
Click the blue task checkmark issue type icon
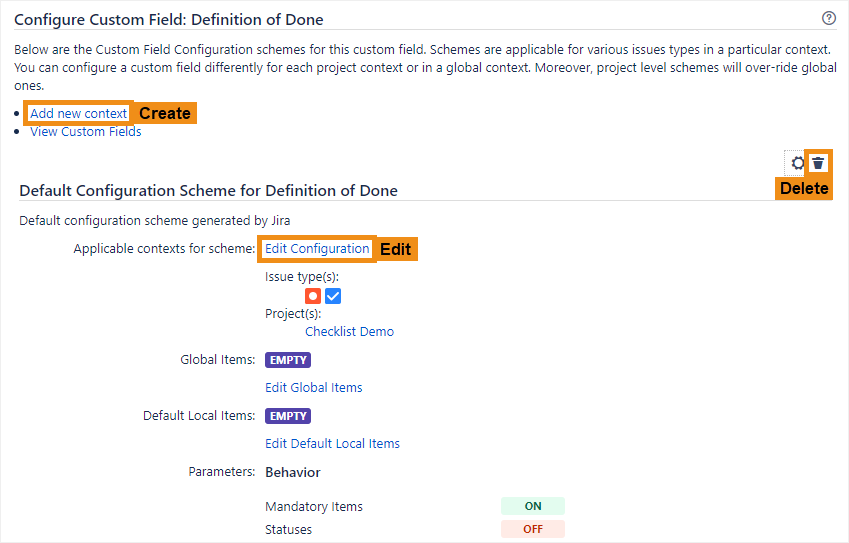click(333, 296)
